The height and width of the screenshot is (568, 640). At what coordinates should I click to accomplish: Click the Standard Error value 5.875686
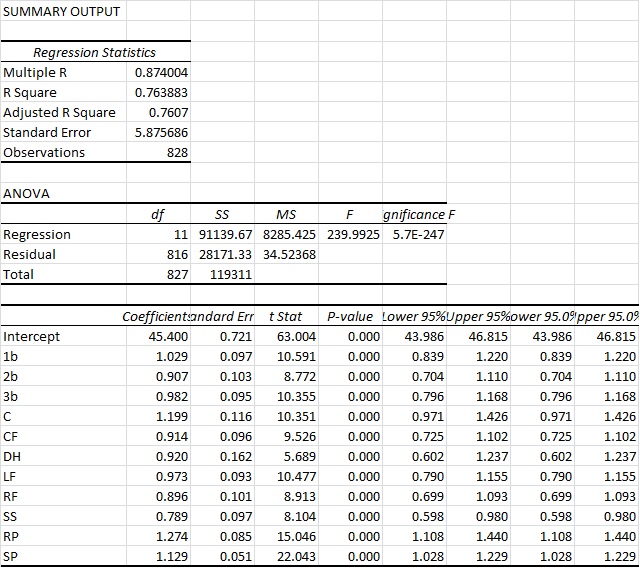tap(161, 132)
